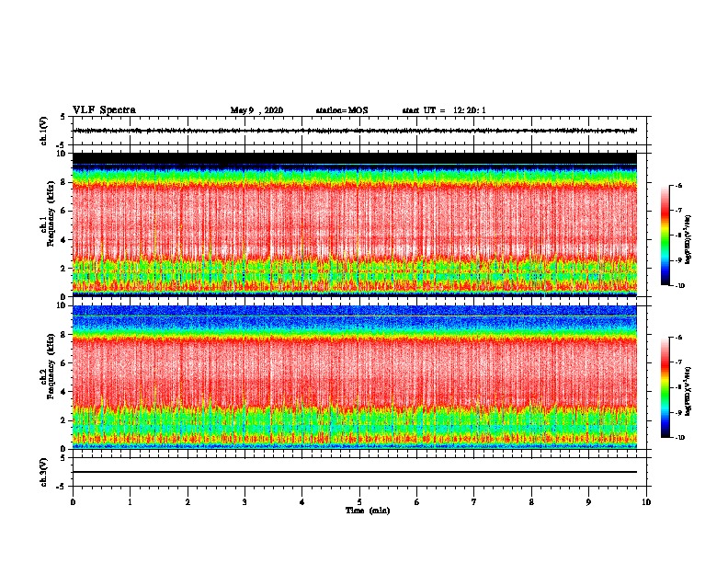Click the ch.2 spectrogram color scale bar
Image resolution: width=728 pixels, height=563 pixels.
[665, 387]
